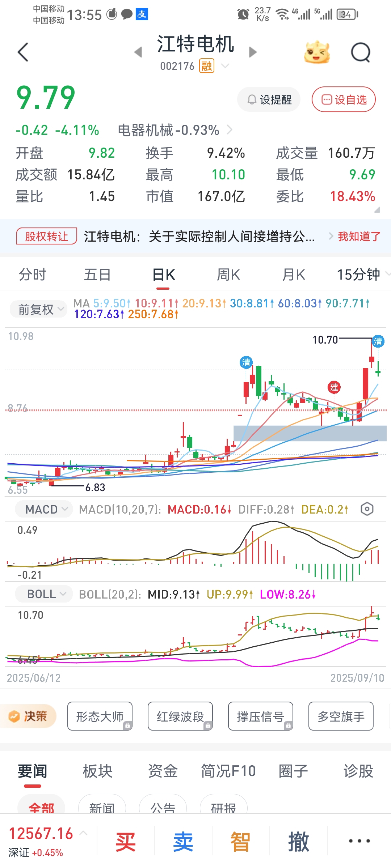Switch to 简况F10 tab
The height and width of the screenshot is (868, 391).
tap(228, 771)
